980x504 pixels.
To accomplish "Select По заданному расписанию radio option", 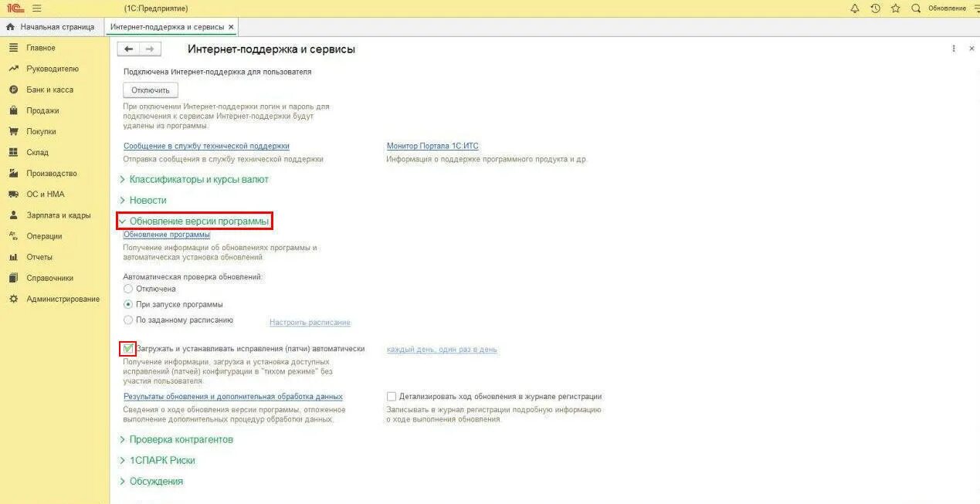I will point(128,320).
